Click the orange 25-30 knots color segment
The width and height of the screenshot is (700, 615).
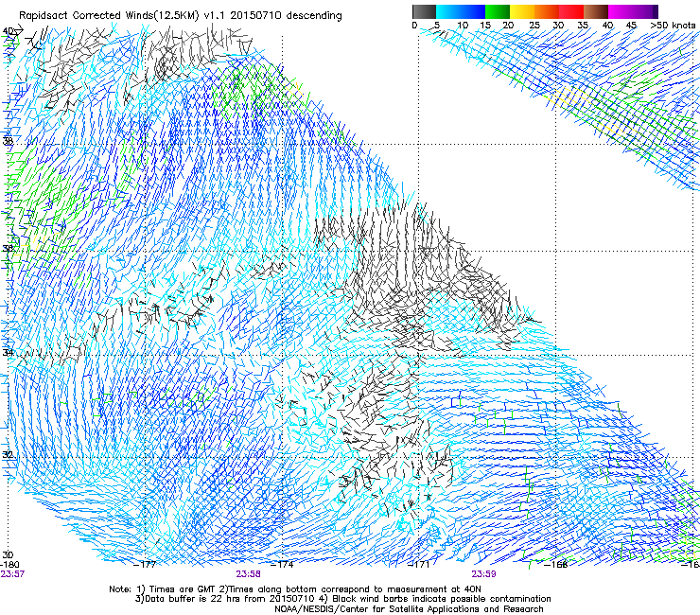coord(547,11)
